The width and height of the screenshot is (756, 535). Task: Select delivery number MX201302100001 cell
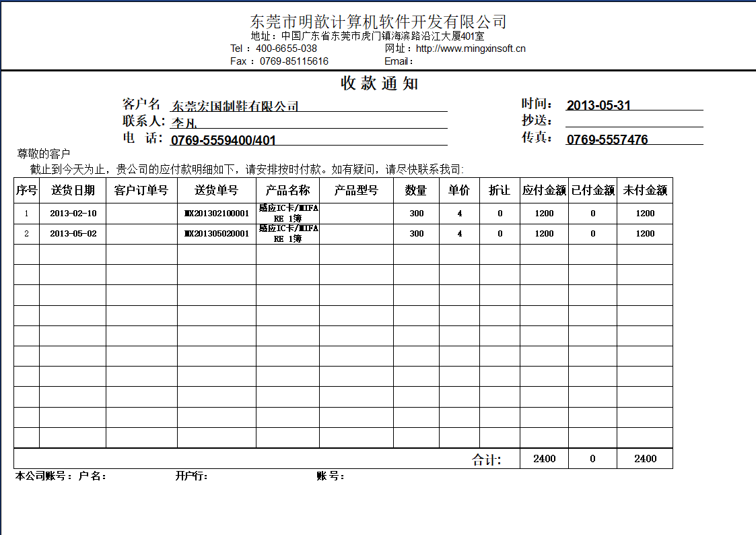click(217, 214)
